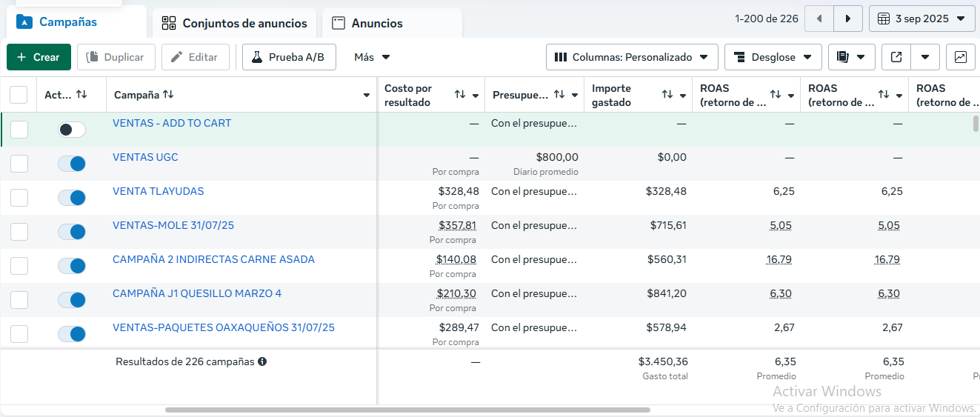Sort by Act. column arrows
The width and height of the screenshot is (980, 417).
coord(81,95)
